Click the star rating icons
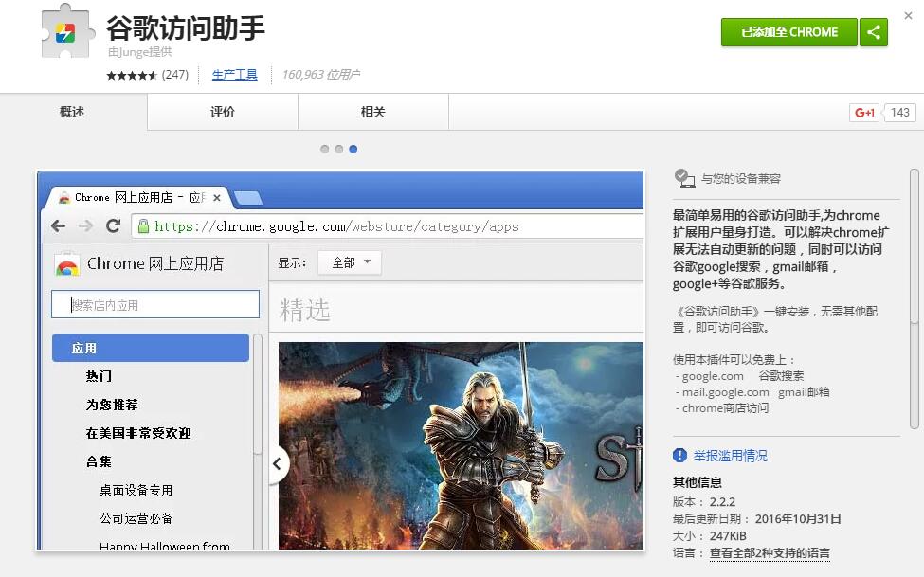Image resolution: width=924 pixels, height=577 pixels. click(132, 75)
